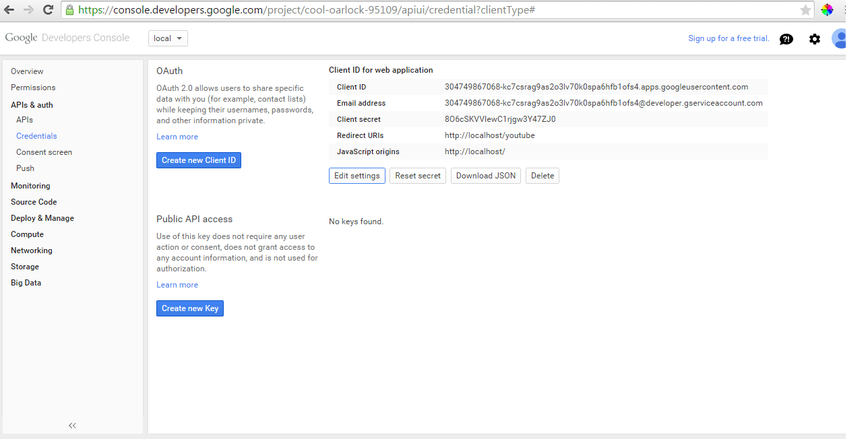868x439 pixels.
Task: Reload the page with refresh icon
Action: coord(48,10)
